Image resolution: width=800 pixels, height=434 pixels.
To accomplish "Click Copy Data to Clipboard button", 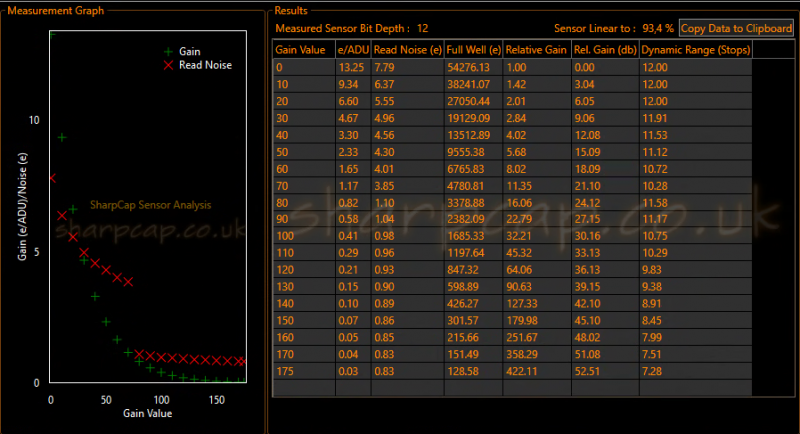I will pos(736,29).
